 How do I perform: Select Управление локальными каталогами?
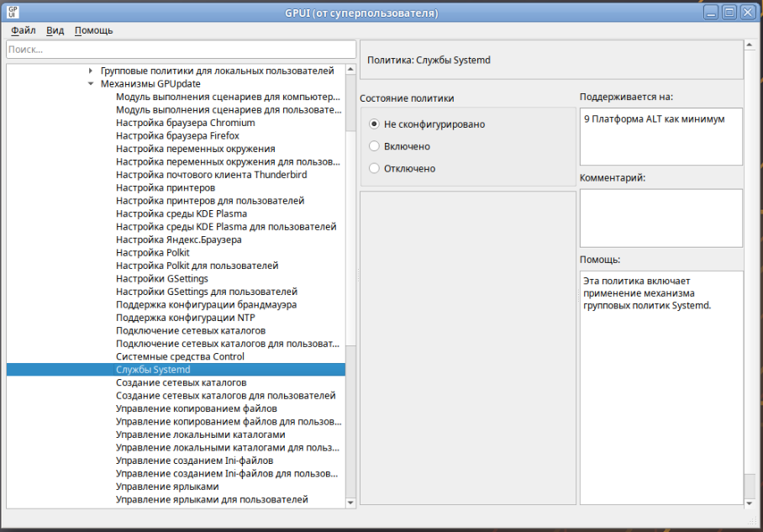click(x=201, y=435)
